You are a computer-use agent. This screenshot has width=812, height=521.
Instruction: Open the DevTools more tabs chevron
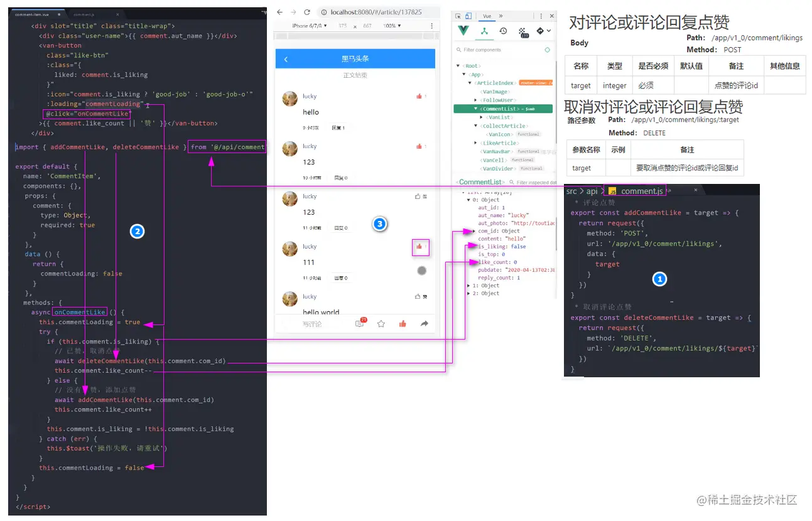point(501,16)
